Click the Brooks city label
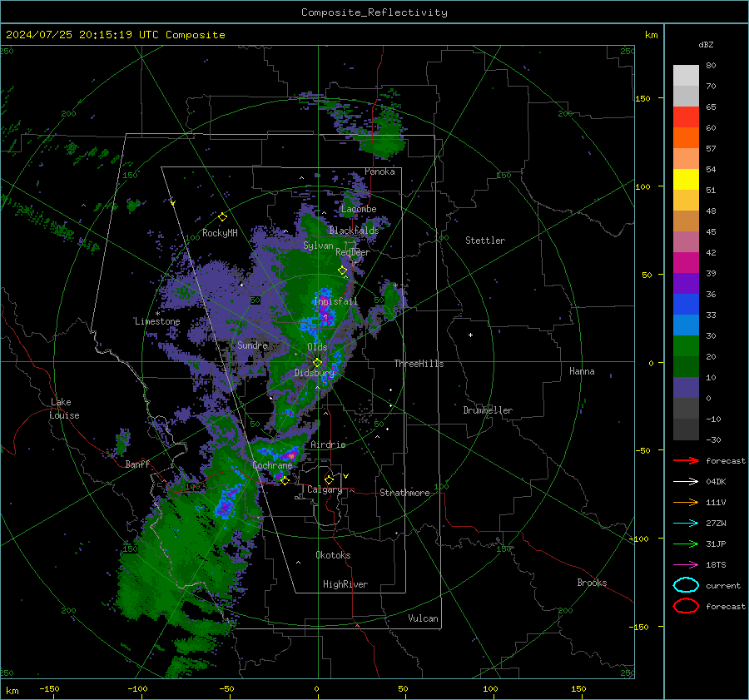The image size is (749, 700). pyautogui.click(x=592, y=583)
